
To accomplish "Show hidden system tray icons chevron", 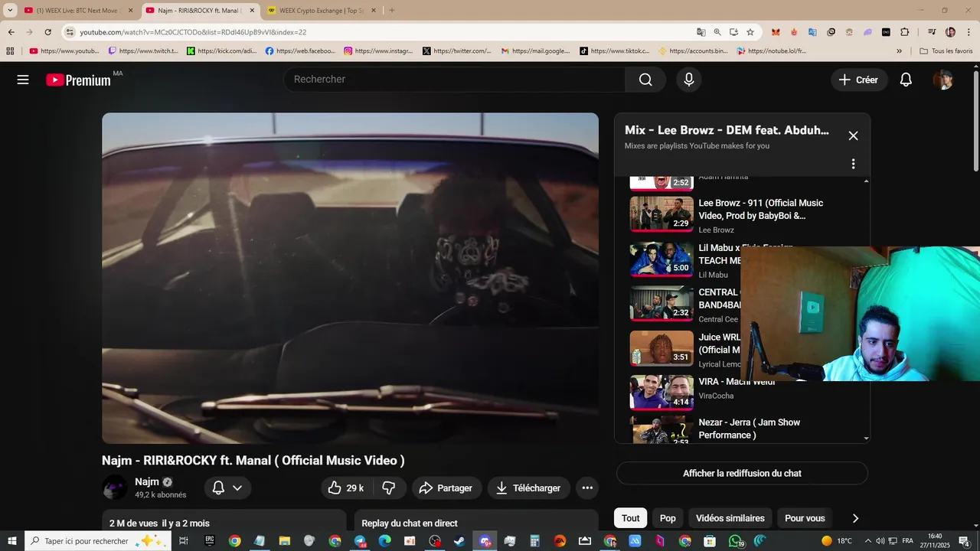I will click(868, 541).
